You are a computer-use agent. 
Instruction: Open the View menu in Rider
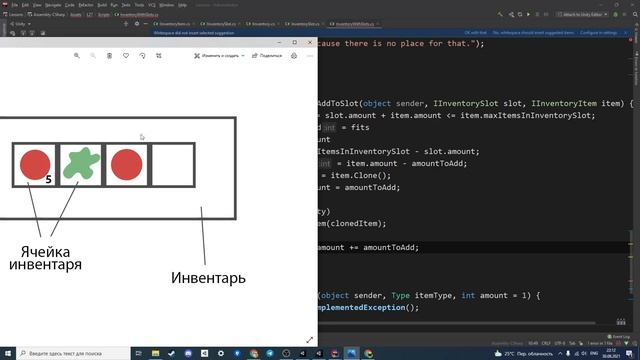pyautogui.click(x=37, y=5)
